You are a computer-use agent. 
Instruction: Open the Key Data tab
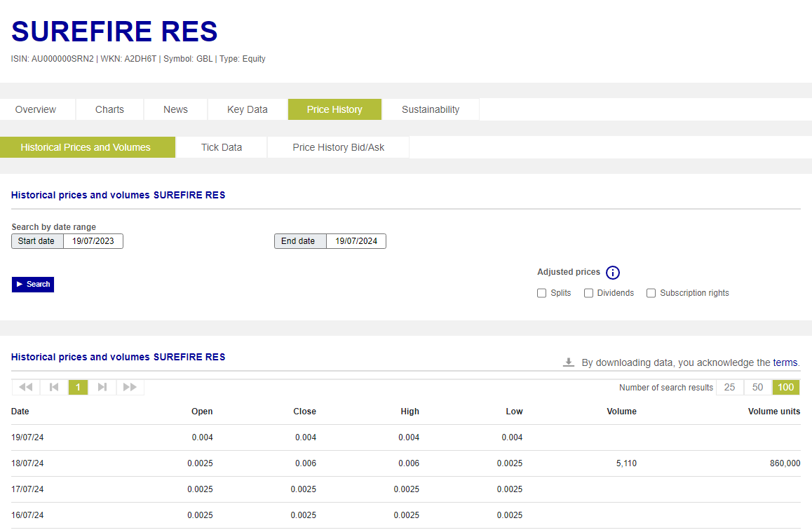click(x=248, y=109)
